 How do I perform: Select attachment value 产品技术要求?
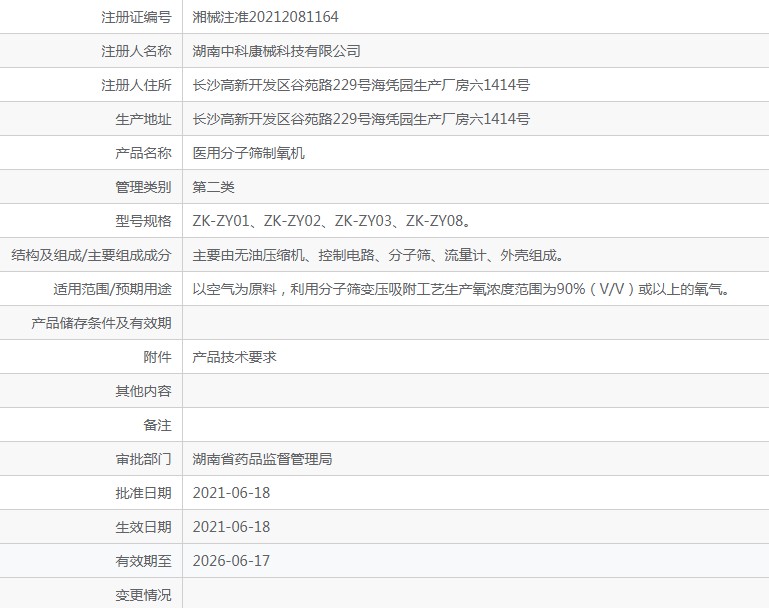click(234, 357)
